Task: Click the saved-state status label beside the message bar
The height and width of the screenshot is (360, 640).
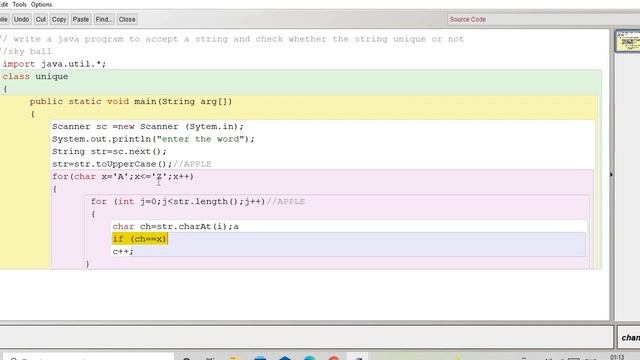Action: tap(629, 338)
